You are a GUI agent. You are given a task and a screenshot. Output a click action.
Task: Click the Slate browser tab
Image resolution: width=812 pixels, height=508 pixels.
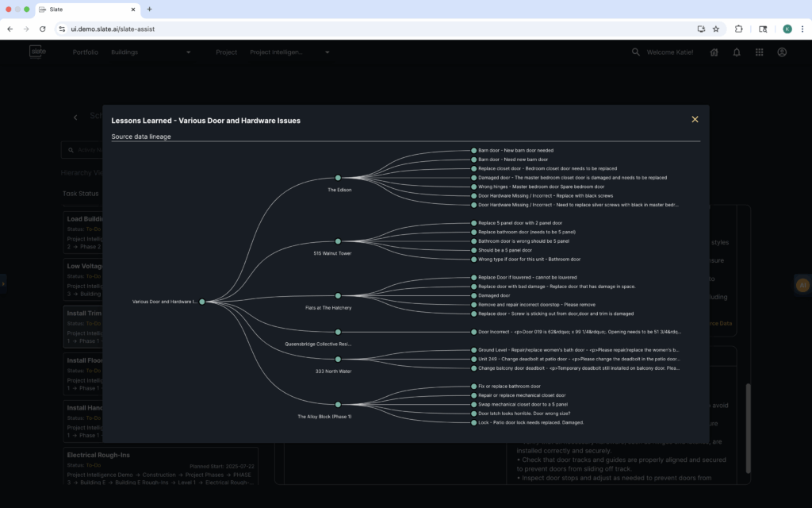87,9
